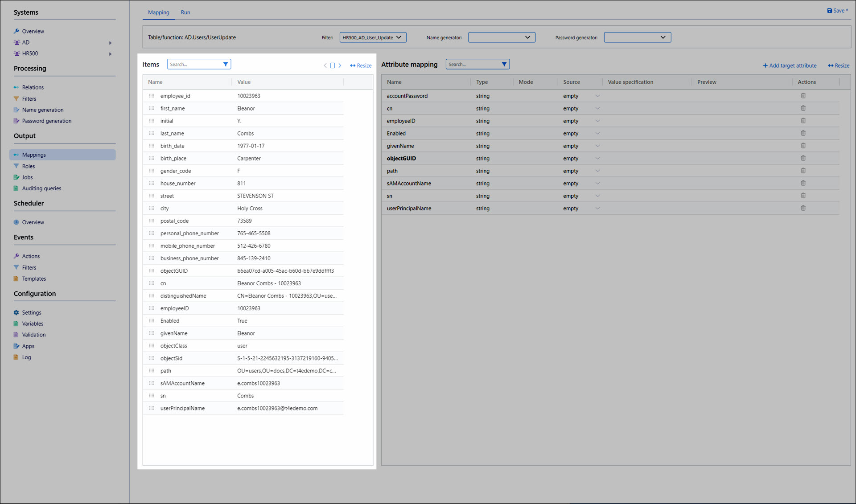Screen dimensions: 856x504
Task: Select the Mapping tab
Action: 158,12
